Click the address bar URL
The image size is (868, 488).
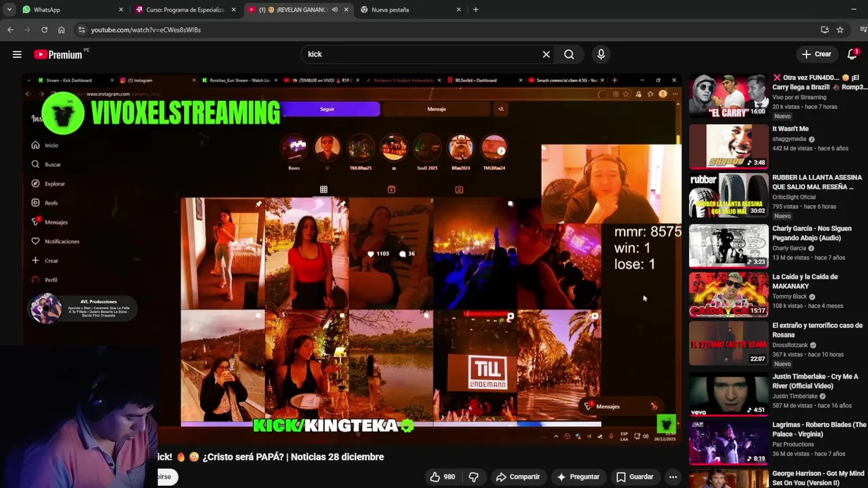tap(146, 30)
